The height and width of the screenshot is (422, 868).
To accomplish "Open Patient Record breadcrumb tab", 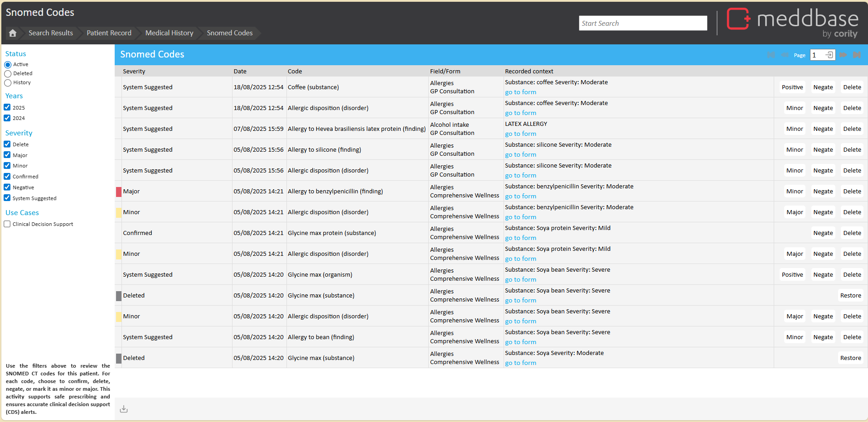I will [x=109, y=33].
